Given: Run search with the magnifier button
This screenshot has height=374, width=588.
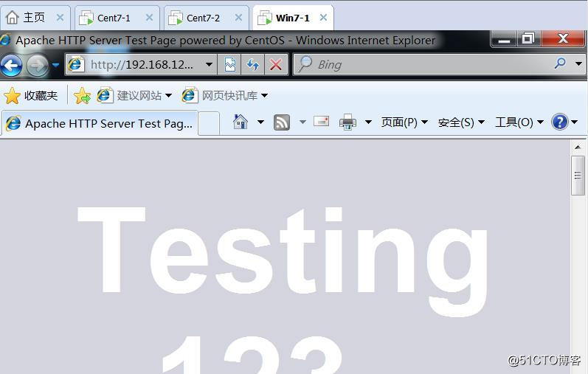Looking at the screenshot, I should pyautogui.click(x=560, y=63).
